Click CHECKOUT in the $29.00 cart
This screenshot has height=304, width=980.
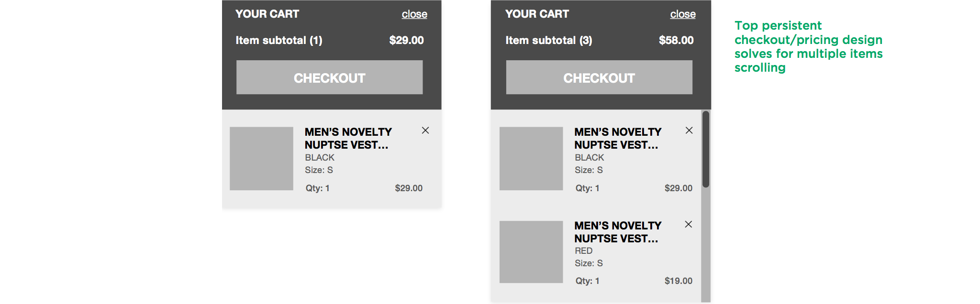tap(329, 77)
